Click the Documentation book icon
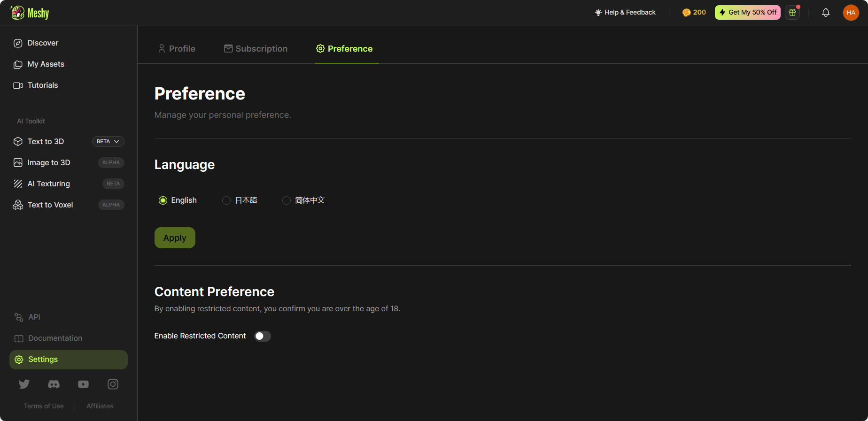This screenshot has height=421, width=868. click(19, 338)
